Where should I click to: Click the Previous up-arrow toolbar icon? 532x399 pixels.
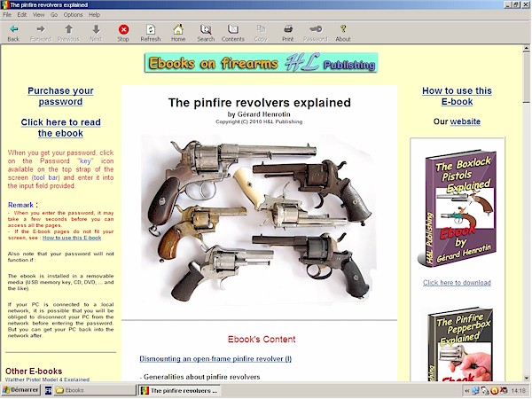pyautogui.click(x=68, y=33)
